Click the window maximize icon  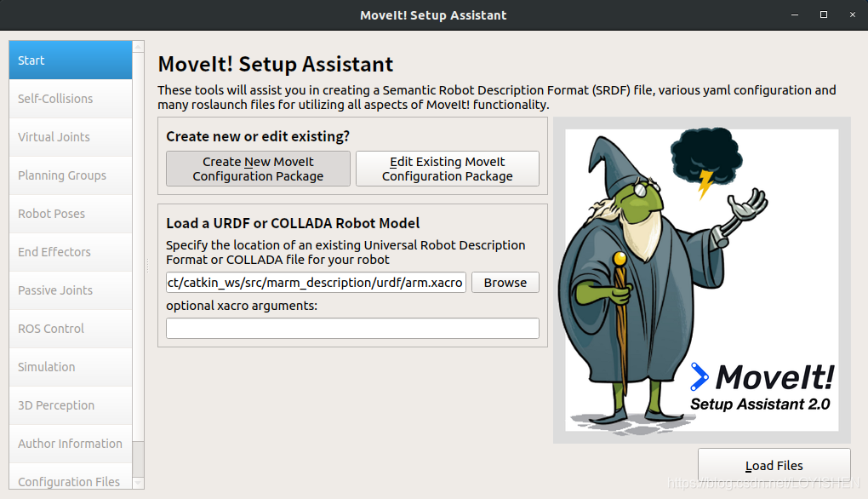(x=824, y=14)
